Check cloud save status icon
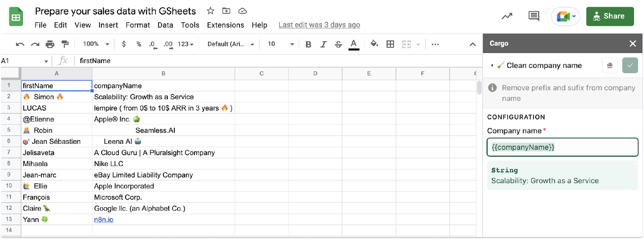The width and height of the screenshot is (644, 239). click(242, 11)
